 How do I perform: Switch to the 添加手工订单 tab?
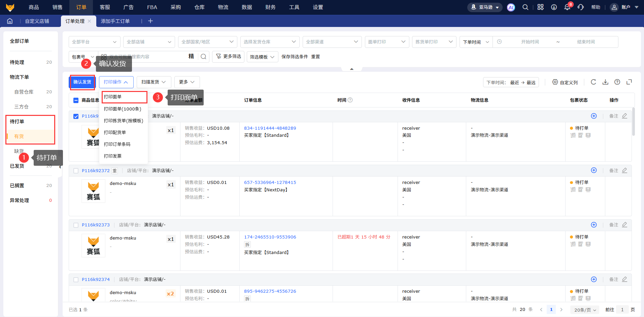[x=115, y=21]
